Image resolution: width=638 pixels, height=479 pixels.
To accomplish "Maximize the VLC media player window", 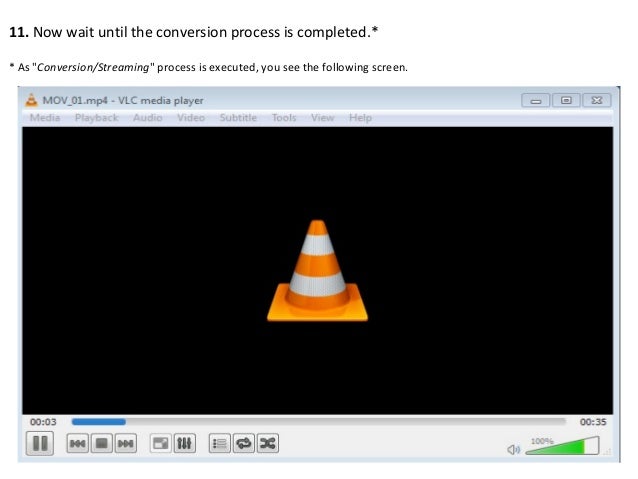I will click(566, 100).
